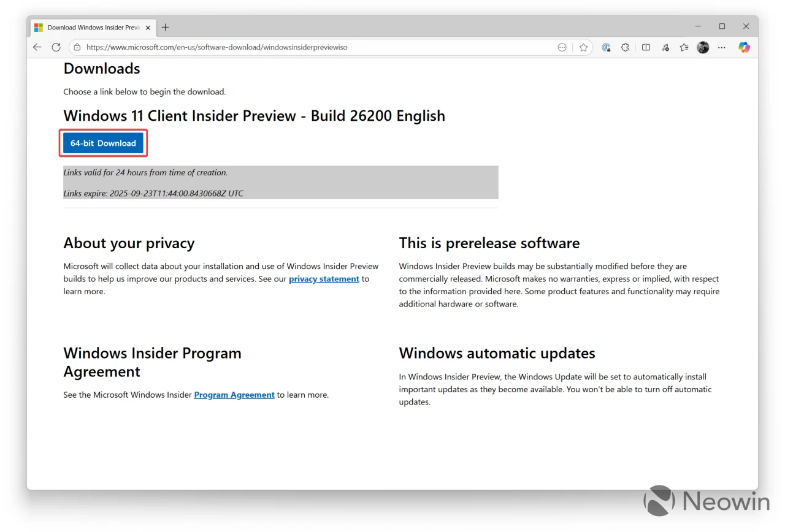Open the Program Agreement link
This screenshot has height=532, width=785.
(x=234, y=395)
